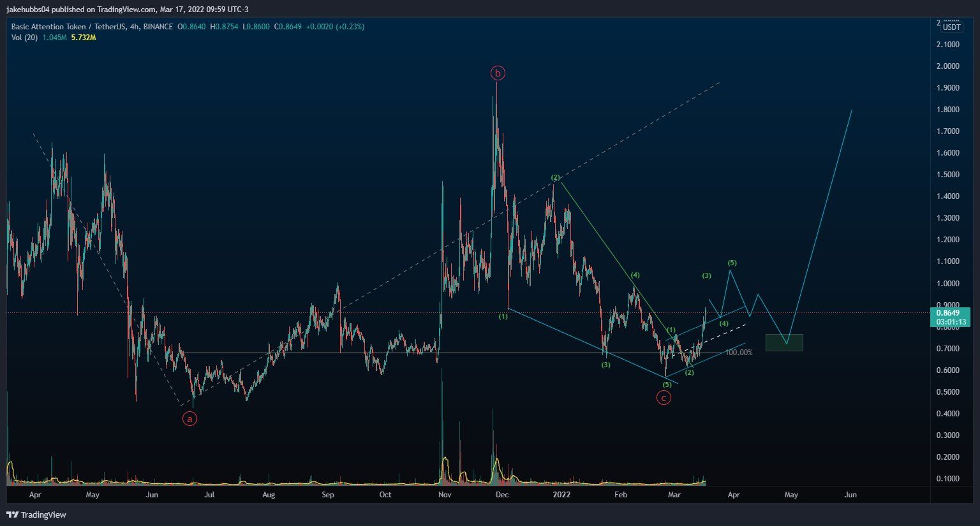
Task: Select the red circled 'a' wave label
Action: (x=189, y=419)
